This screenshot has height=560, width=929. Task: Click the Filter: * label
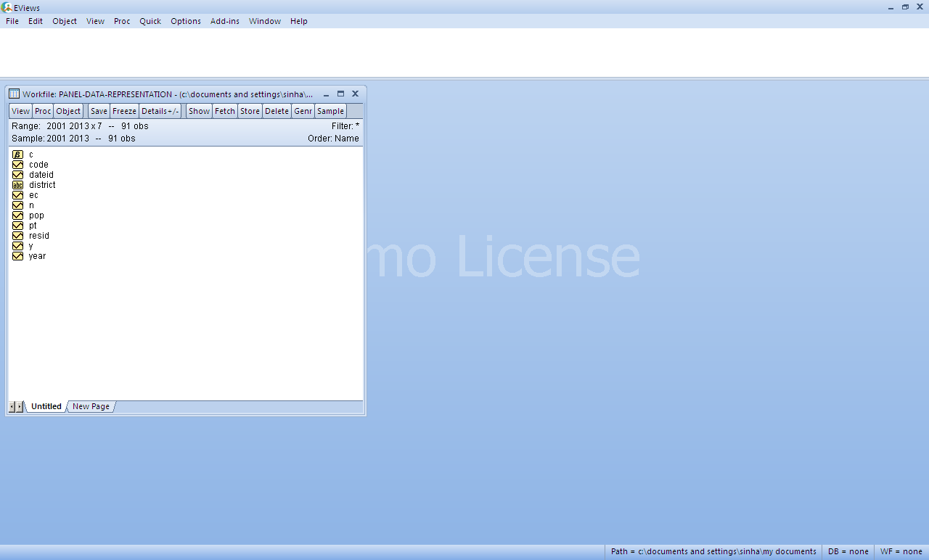pos(345,126)
